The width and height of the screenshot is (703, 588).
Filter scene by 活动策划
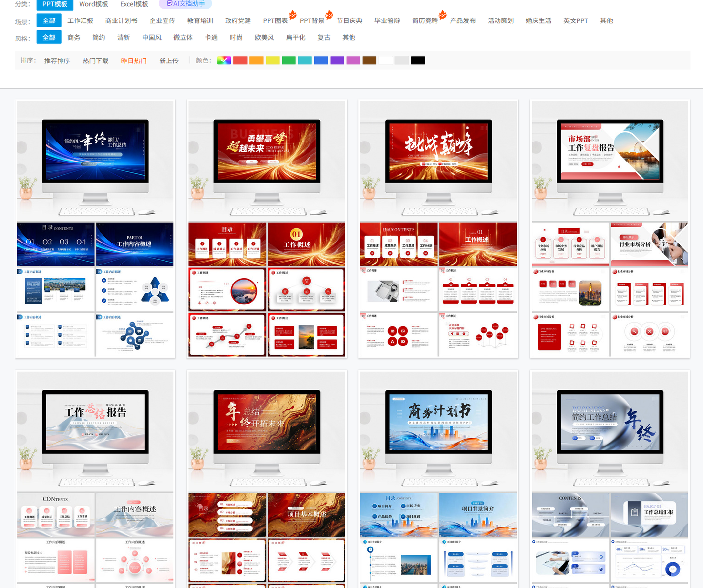click(500, 21)
